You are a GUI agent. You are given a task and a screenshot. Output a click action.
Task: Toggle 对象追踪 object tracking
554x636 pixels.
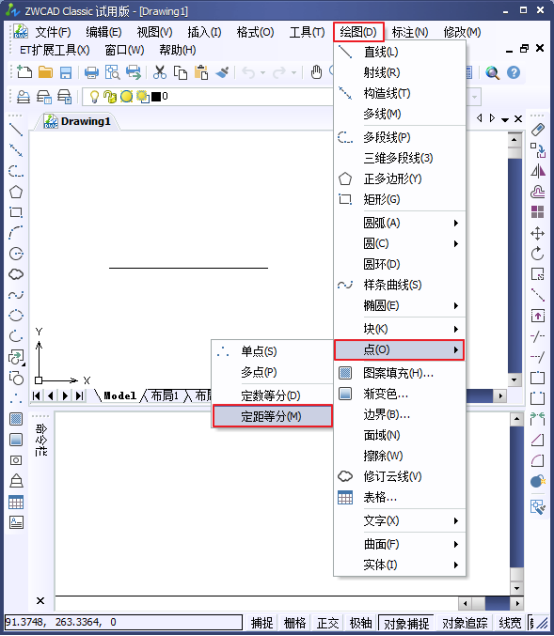464,622
